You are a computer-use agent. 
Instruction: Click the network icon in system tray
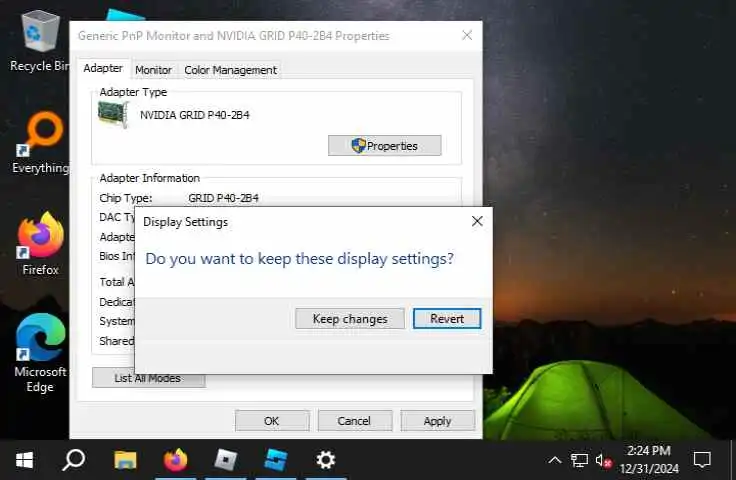tap(579, 460)
